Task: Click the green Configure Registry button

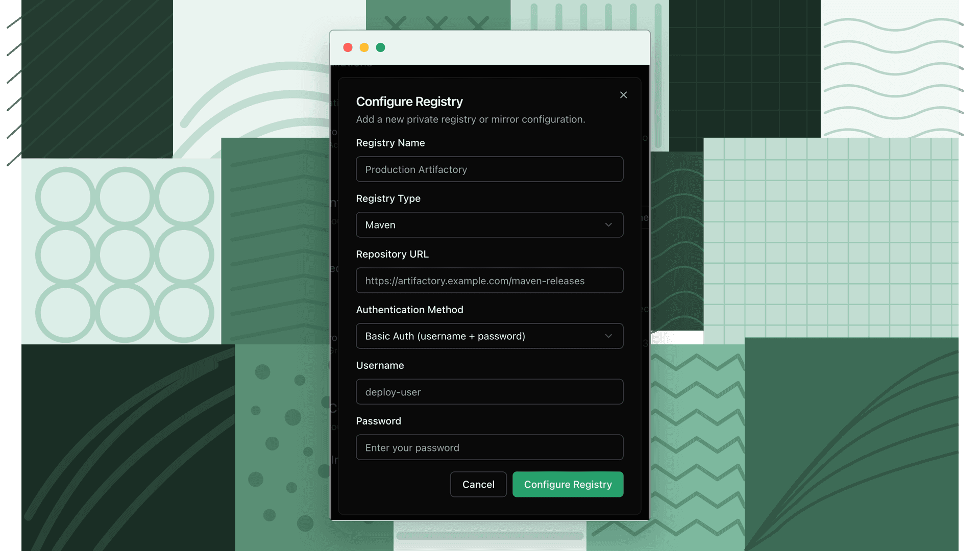Action: (568, 484)
